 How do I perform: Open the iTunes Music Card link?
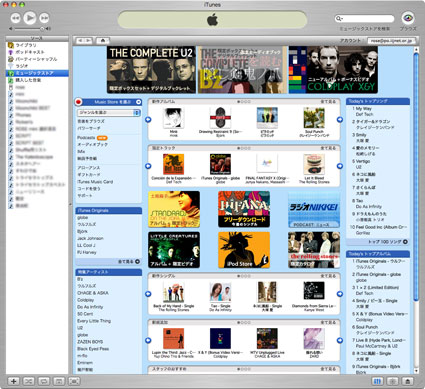coord(95,182)
